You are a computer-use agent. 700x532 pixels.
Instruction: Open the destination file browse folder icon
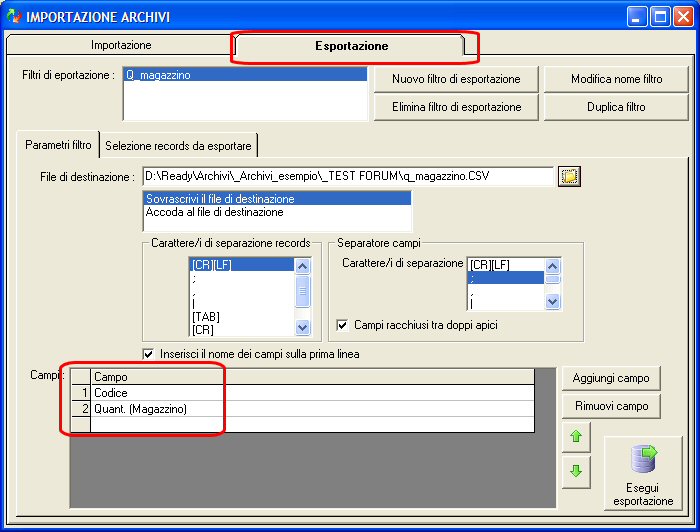(569, 176)
